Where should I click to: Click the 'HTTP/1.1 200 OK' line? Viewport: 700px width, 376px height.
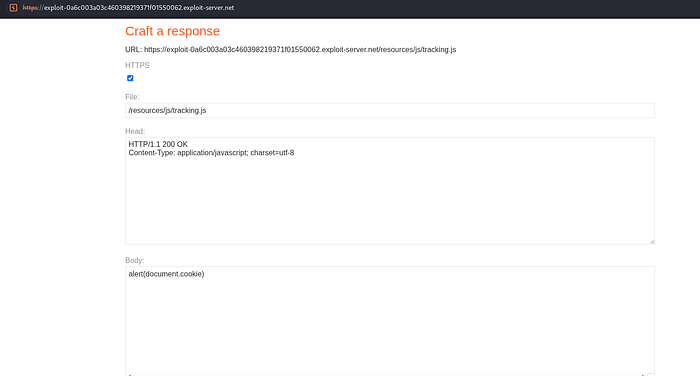point(158,144)
